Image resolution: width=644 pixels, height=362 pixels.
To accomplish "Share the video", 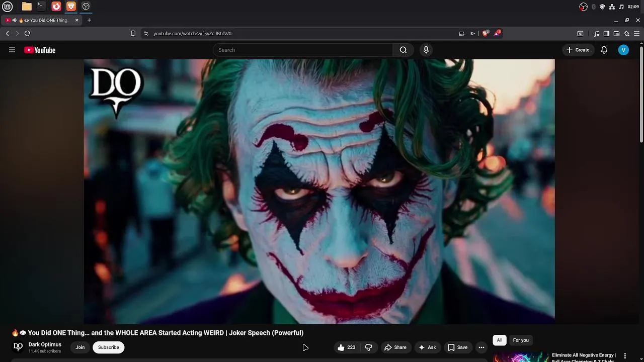I will (x=395, y=347).
